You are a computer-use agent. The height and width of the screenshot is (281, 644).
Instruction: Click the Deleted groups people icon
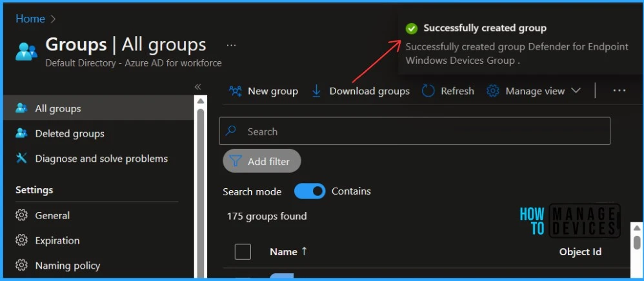[x=21, y=133]
